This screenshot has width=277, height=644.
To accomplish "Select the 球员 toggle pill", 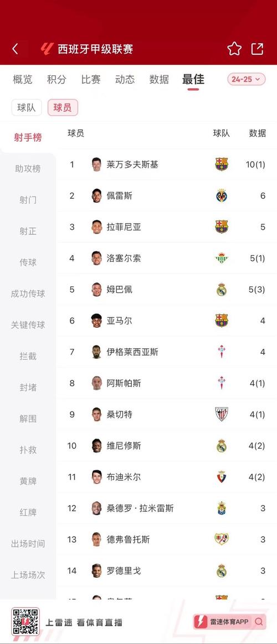I will (x=63, y=107).
